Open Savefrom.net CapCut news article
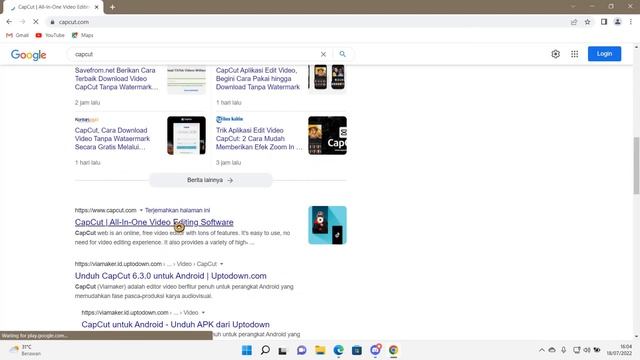This screenshot has width=640, height=360. [x=116, y=78]
